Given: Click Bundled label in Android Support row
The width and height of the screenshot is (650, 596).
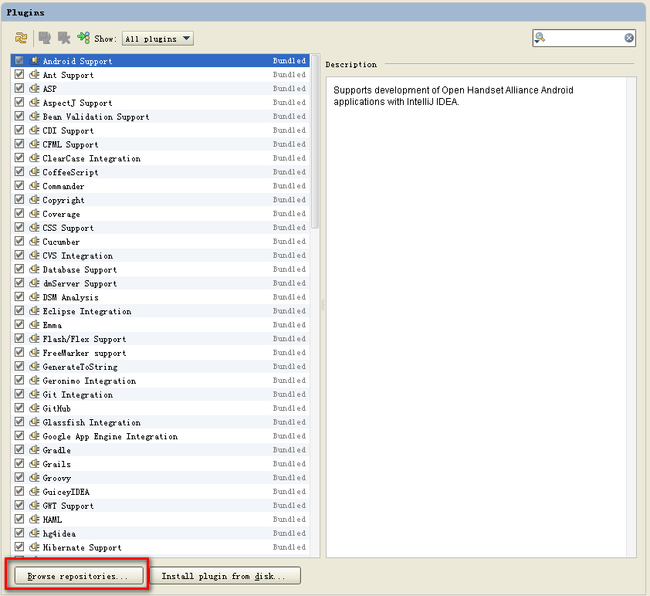Looking at the screenshot, I should coord(289,61).
